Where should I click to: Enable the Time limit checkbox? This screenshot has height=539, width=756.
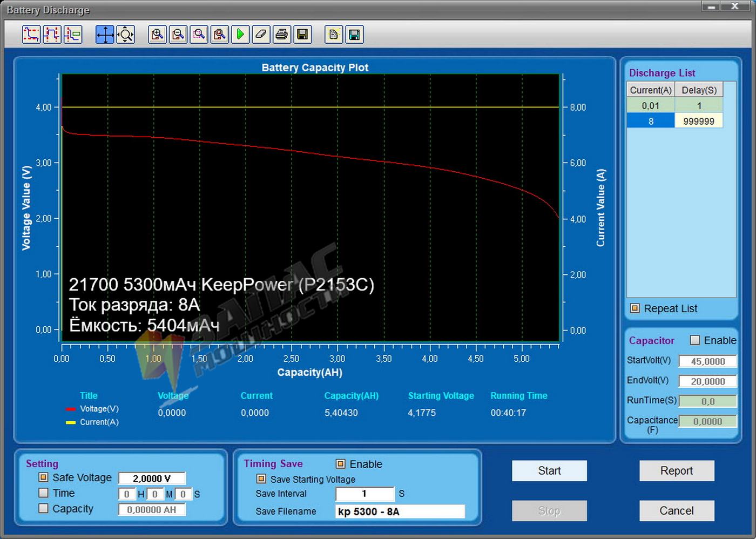pyautogui.click(x=44, y=493)
